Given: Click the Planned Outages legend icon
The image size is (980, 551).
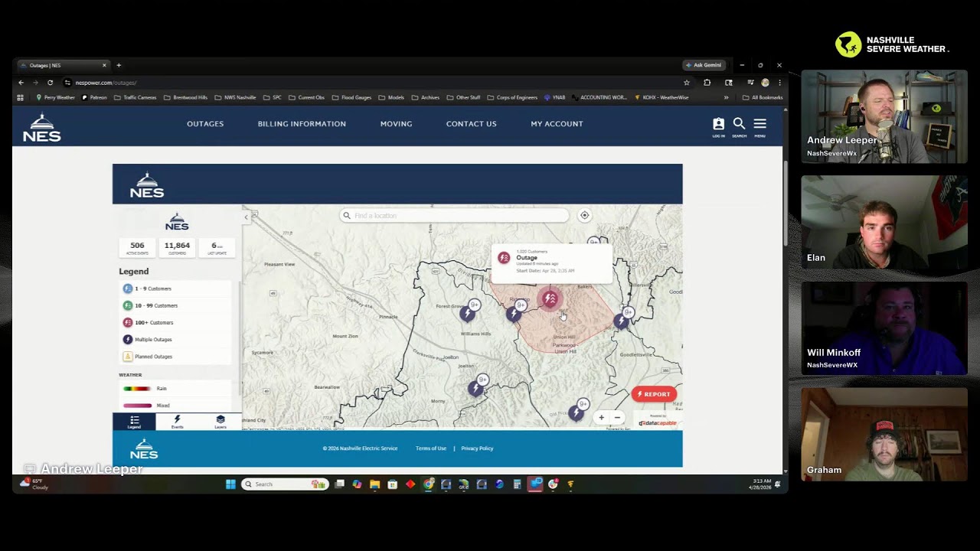Looking at the screenshot, I should 128,356.
